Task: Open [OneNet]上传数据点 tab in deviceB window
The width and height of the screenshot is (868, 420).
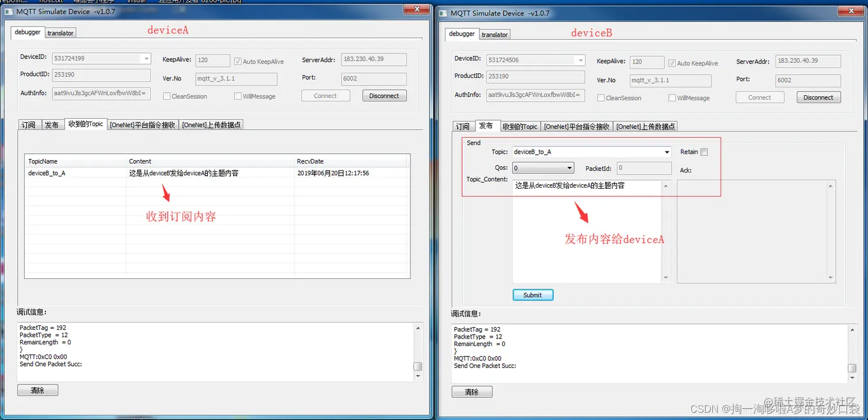Action: click(x=646, y=127)
